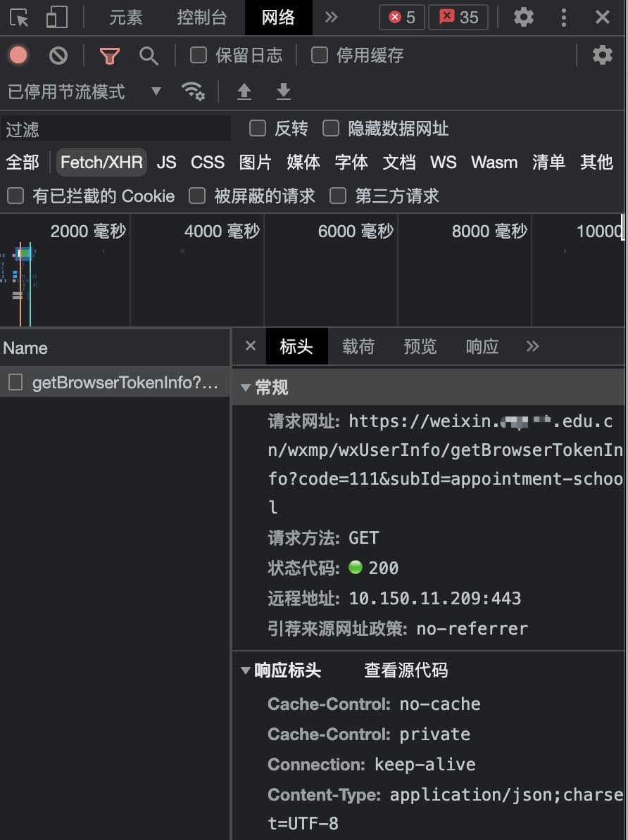628x840 pixels.
Task: Switch to the 控制台 tab
Action: (202, 18)
